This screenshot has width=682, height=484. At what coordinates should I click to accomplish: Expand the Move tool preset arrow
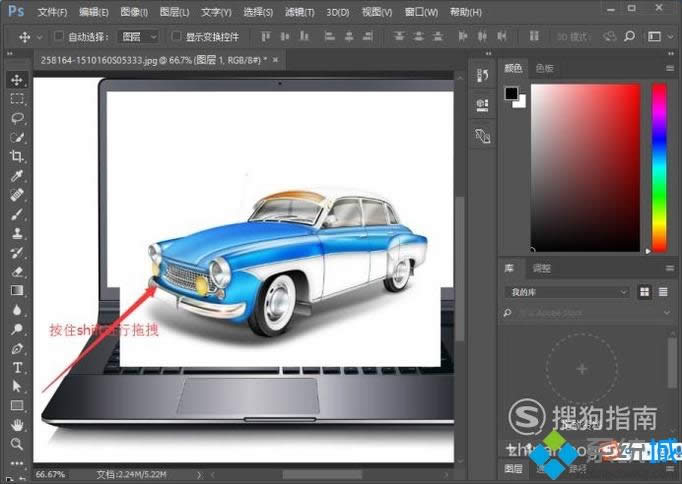(x=40, y=37)
